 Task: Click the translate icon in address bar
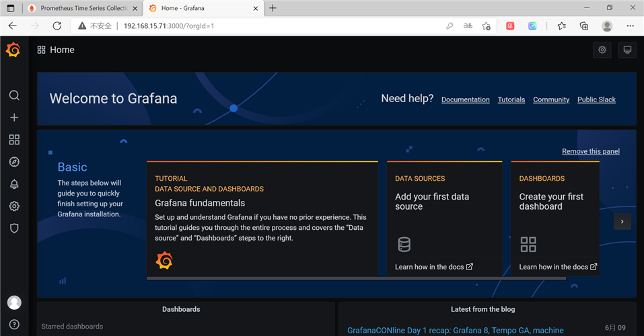click(x=468, y=26)
